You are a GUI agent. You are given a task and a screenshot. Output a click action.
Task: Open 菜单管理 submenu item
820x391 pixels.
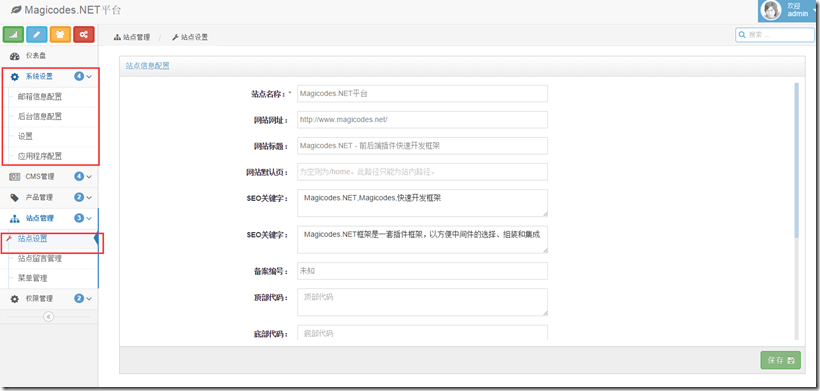click(x=32, y=279)
